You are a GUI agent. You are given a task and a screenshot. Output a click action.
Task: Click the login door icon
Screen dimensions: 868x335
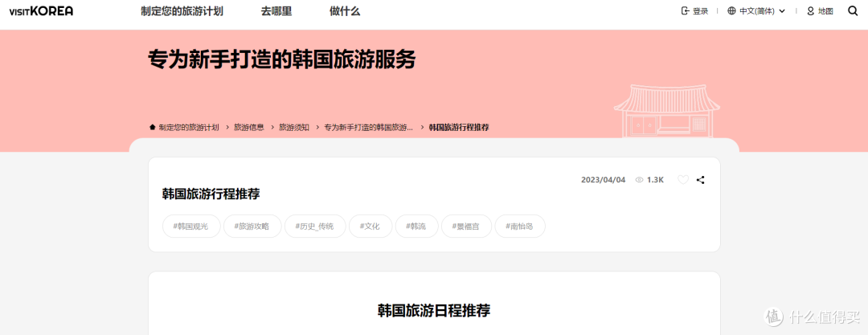coord(686,11)
